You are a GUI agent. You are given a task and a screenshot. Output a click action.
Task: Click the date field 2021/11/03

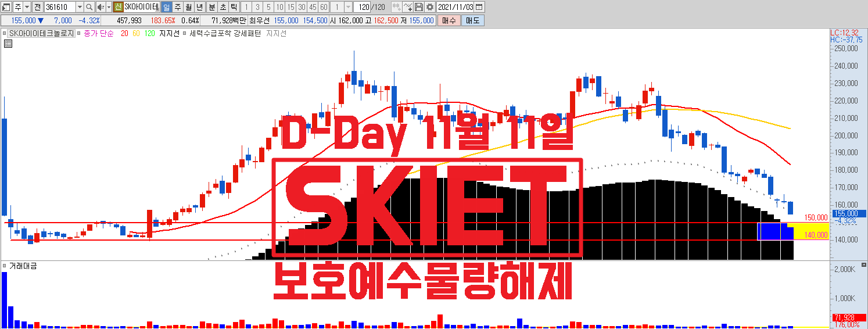point(455,7)
